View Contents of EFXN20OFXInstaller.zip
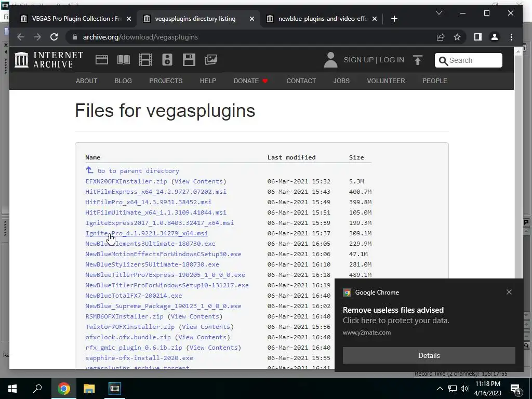532x399 pixels. (x=198, y=181)
